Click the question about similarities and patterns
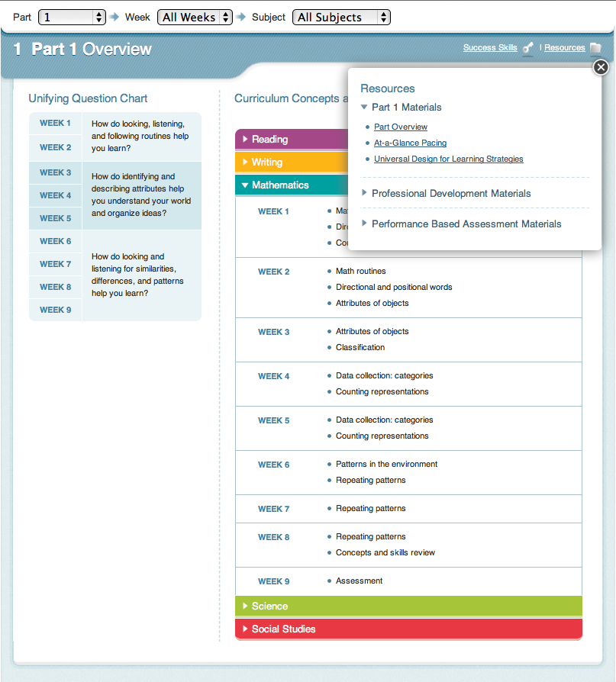The height and width of the screenshot is (682, 616). pos(137,275)
